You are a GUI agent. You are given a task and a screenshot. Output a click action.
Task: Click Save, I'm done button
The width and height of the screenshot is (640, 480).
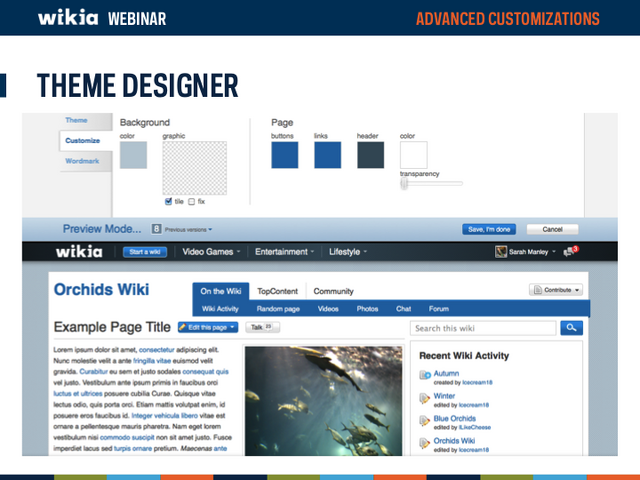[489, 229]
